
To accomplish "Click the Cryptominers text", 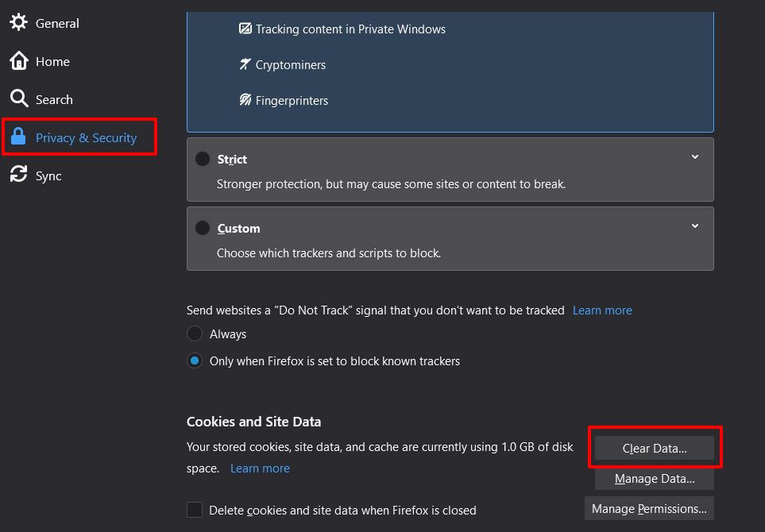I will pyautogui.click(x=290, y=65).
